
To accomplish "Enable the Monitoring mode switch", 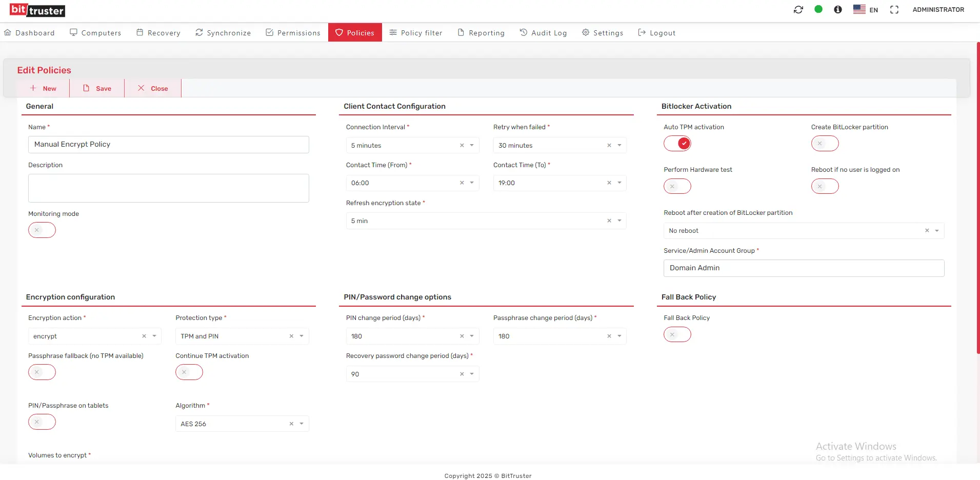I will pyautogui.click(x=42, y=230).
